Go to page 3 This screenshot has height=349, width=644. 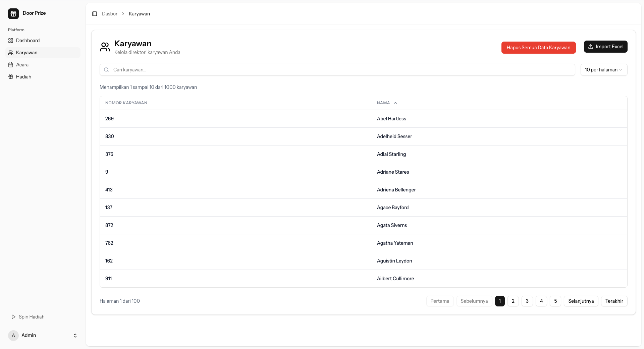point(527,301)
